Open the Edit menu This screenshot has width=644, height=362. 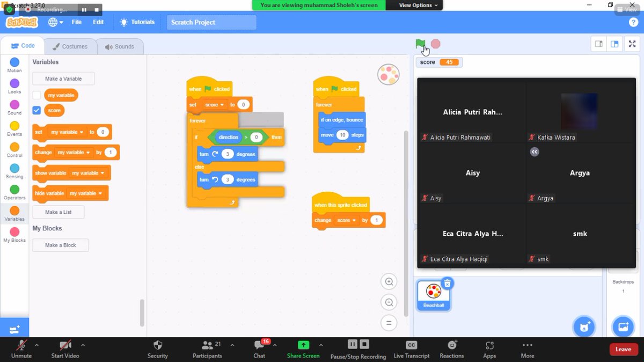[x=98, y=22]
